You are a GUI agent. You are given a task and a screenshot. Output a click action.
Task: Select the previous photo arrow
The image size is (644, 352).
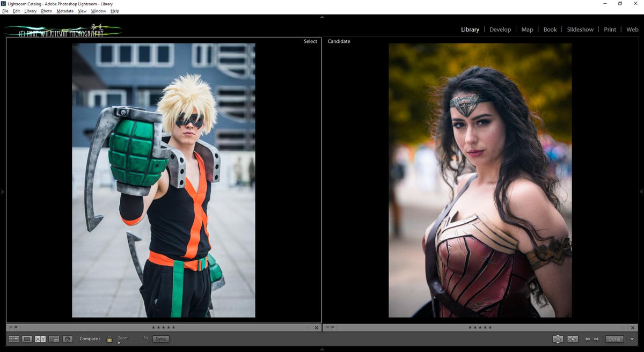(x=588, y=339)
